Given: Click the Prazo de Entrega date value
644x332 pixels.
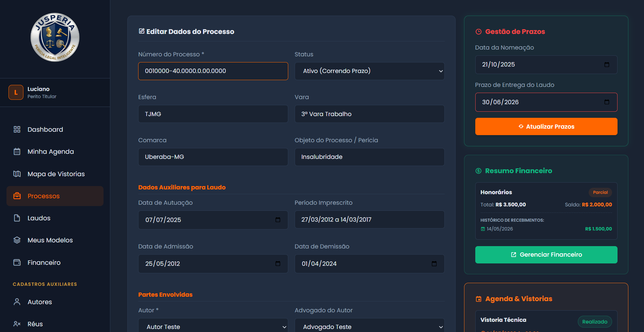Looking at the screenshot, I should (500, 102).
